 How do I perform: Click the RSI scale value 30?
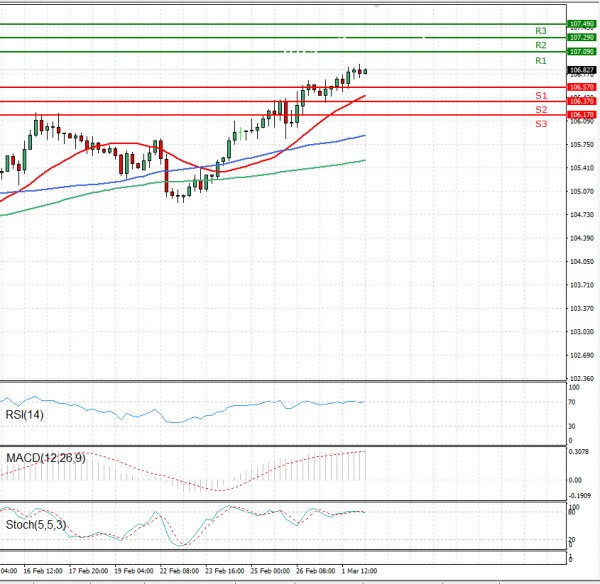click(572, 426)
